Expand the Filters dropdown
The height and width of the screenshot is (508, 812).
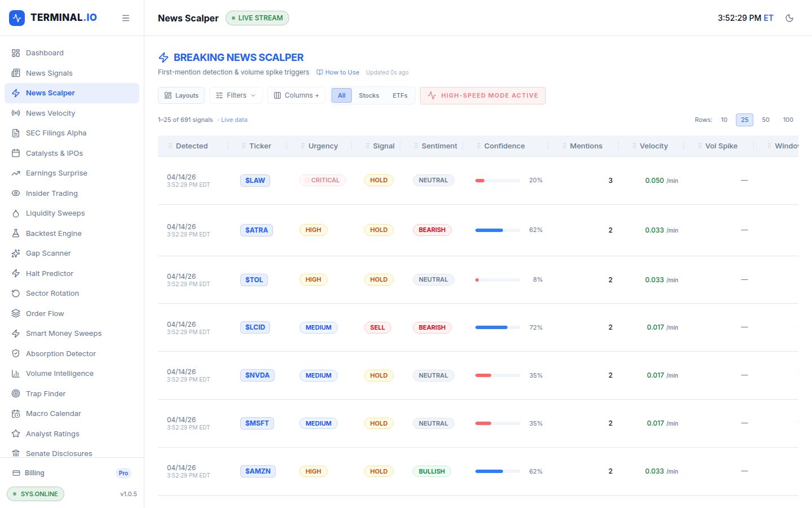pos(236,95)
